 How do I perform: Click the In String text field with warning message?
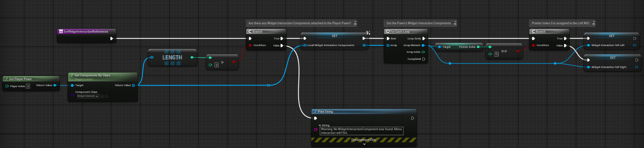click(362, 131)
